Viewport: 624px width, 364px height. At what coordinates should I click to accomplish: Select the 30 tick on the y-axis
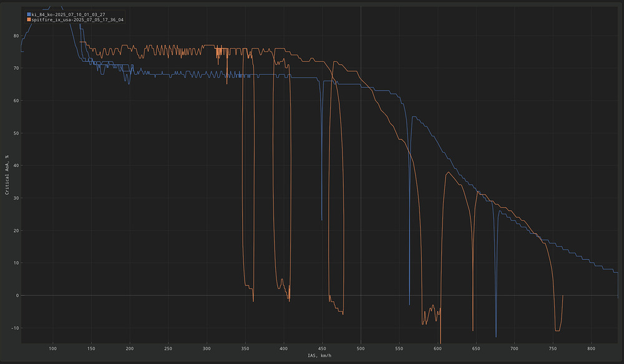coord(15,198)
